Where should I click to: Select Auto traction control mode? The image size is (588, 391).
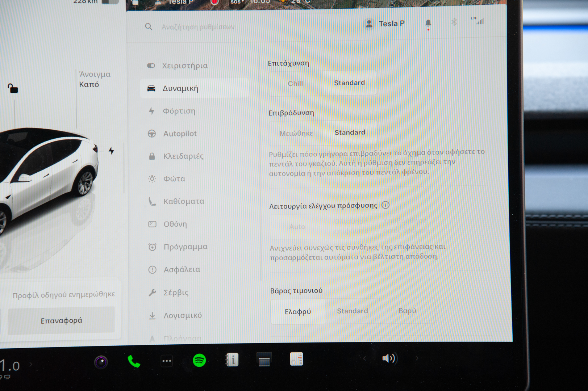(x=297, y=227)
